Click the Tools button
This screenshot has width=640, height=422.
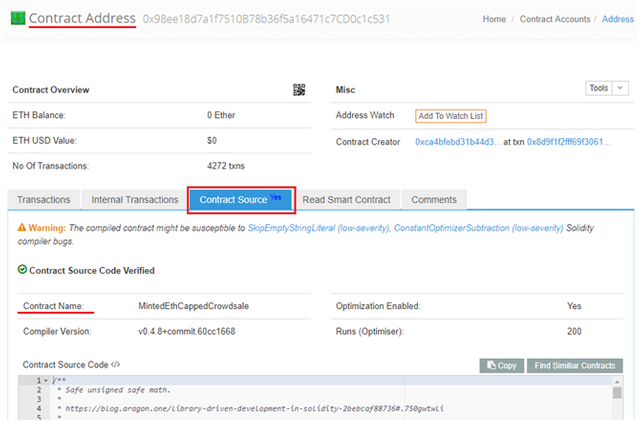(599, 88)
